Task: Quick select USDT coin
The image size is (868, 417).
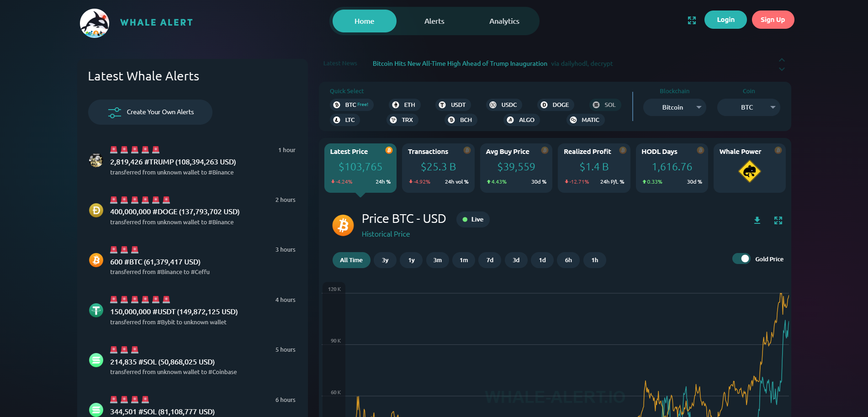Action: tap(453, 105)
